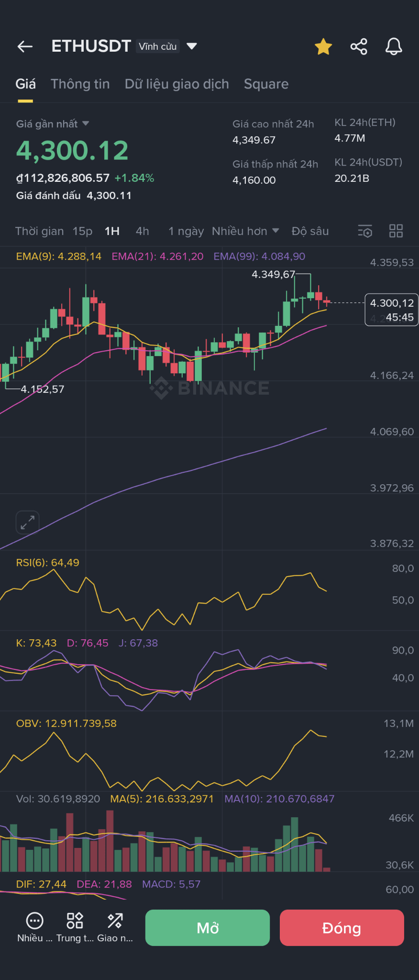
Task: Open the Square tab
Action: pyautogui.click(x=266, y=84)
